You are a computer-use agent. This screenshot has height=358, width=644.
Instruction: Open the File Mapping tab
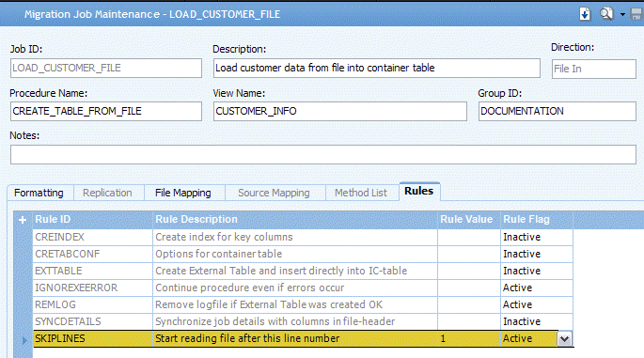[183, 193]
